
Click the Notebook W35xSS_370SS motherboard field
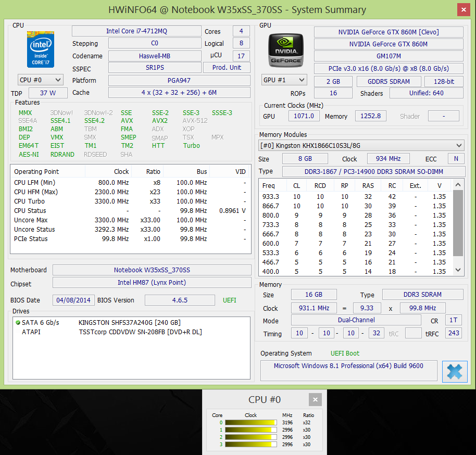point(152,270)
